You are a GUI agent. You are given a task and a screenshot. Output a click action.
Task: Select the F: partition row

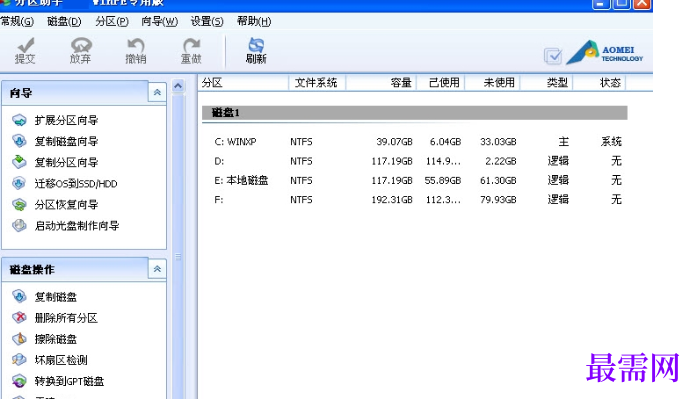418,200
